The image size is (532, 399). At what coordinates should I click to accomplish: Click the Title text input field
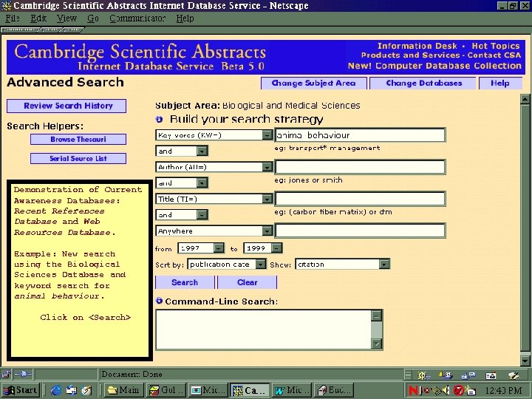tap(360, 199)
